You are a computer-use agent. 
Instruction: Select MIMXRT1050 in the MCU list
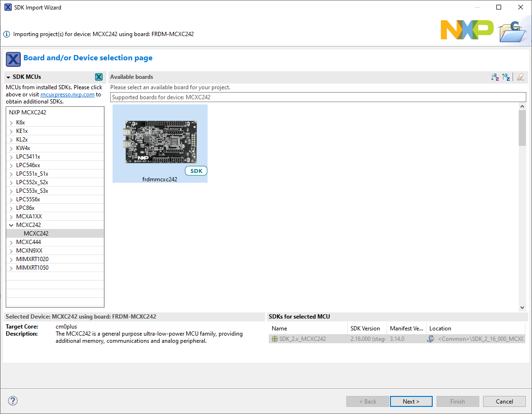tap(32, 268)
